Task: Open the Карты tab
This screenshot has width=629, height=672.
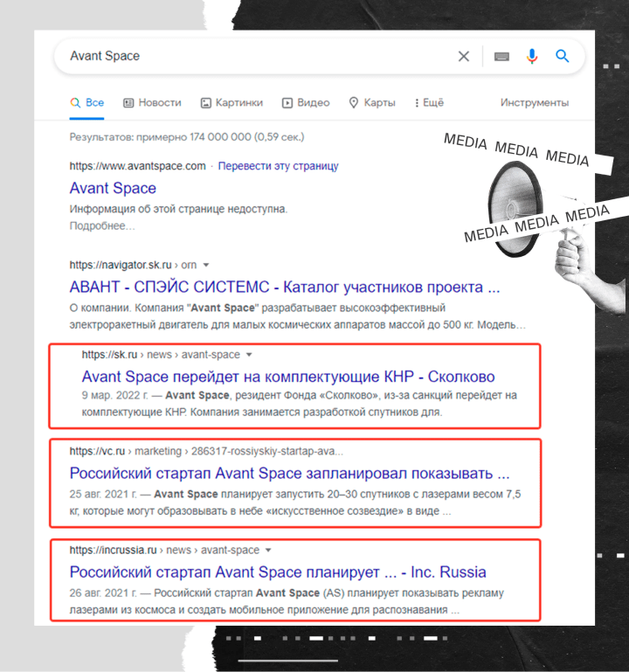Action: (x=372, y=103)
